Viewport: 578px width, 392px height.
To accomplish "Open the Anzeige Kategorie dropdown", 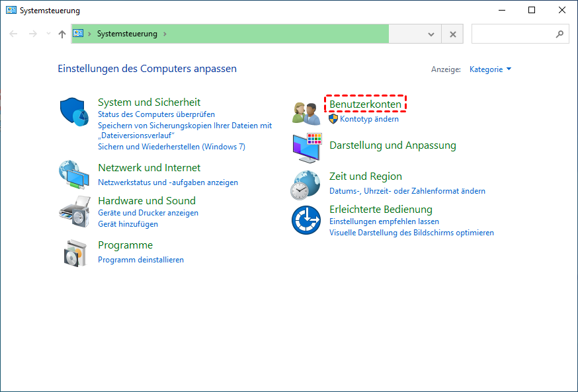I will (x=490, y=69).
